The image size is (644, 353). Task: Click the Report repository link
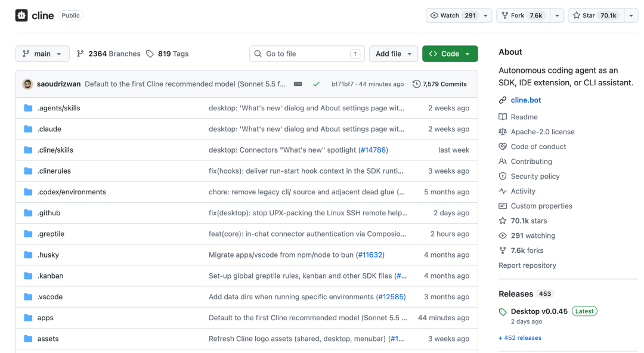click(527, 265)
